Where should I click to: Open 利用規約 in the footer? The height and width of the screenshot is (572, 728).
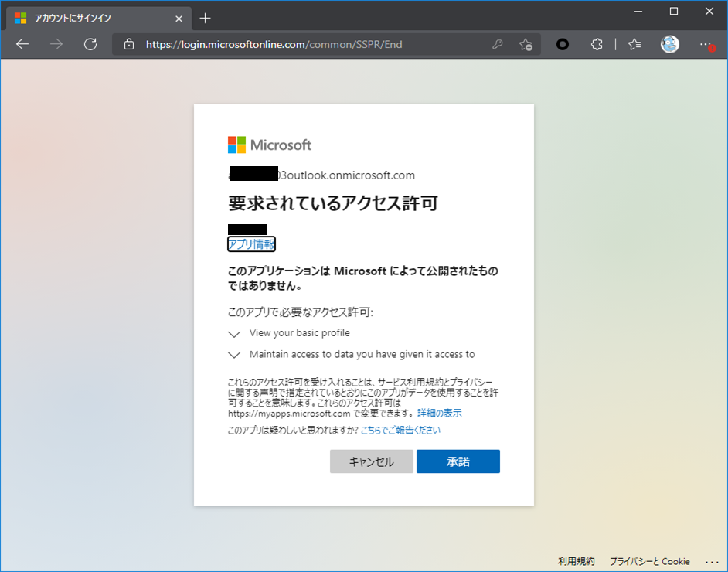577,561
